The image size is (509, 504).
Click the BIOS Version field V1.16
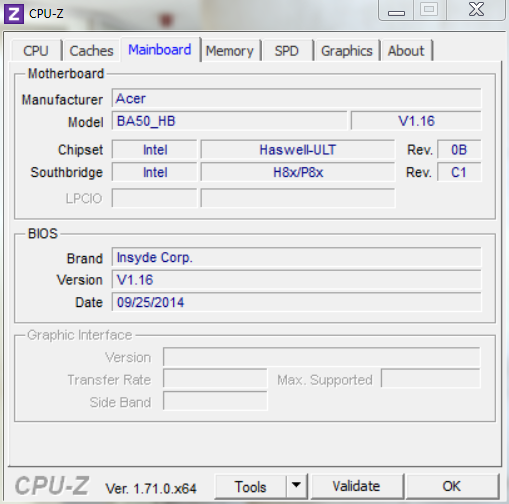click(x=296, y=280)
